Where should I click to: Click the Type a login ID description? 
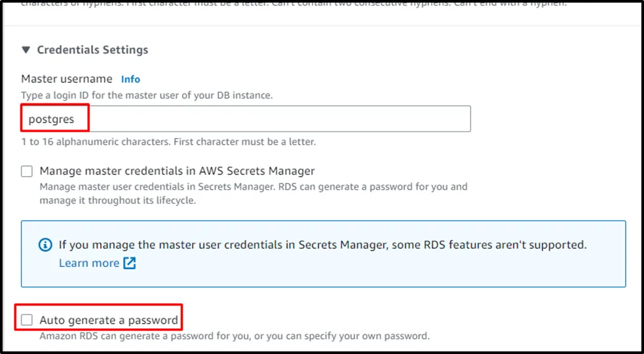(147, 96)
